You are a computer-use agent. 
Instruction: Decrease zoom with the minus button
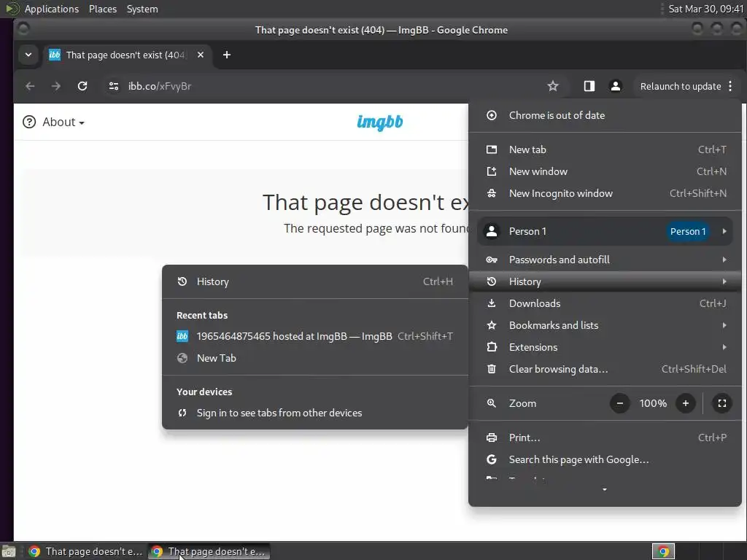620,403
